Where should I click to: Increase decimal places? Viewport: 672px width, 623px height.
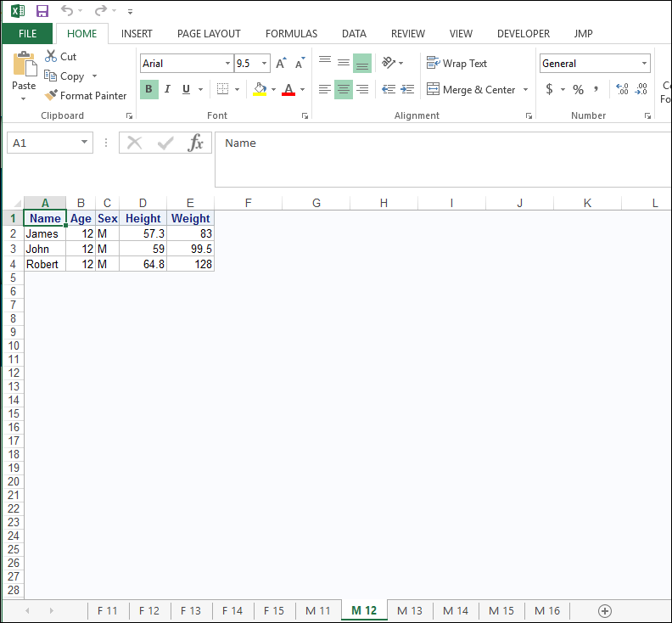(622, 89)
